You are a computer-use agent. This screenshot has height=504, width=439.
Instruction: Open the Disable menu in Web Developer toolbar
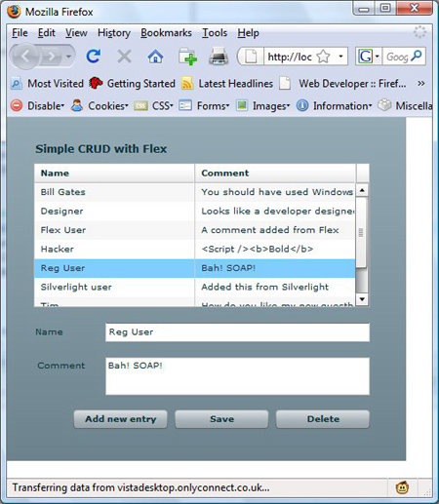37,105
